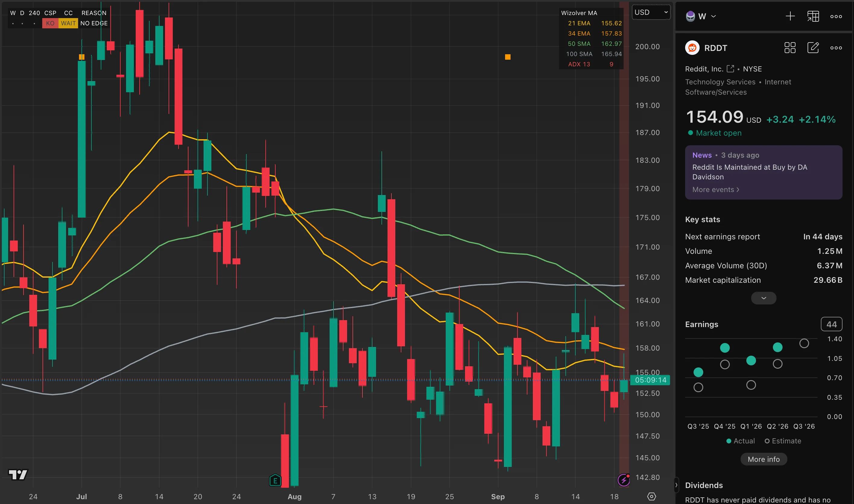Click the Average Volume (30D) value
This screenshot has width=854, height=504.
tap(830, 266)
